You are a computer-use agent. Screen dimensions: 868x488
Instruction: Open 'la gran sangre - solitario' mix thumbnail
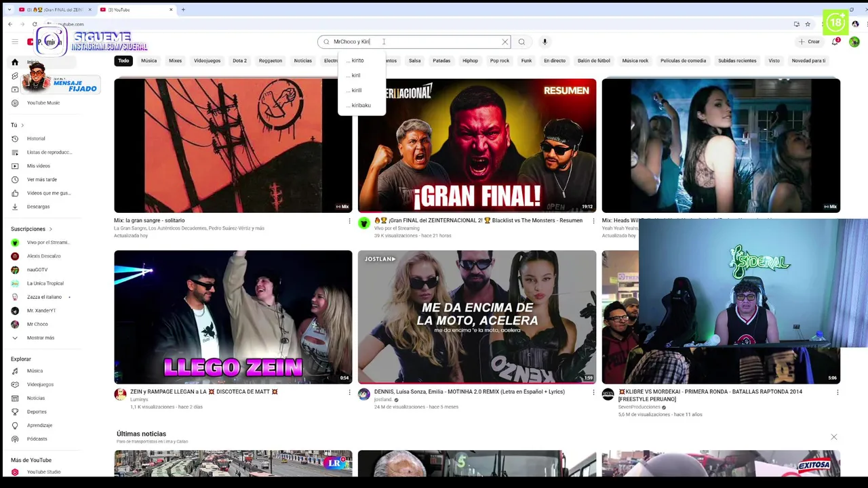tap(233, 146)
